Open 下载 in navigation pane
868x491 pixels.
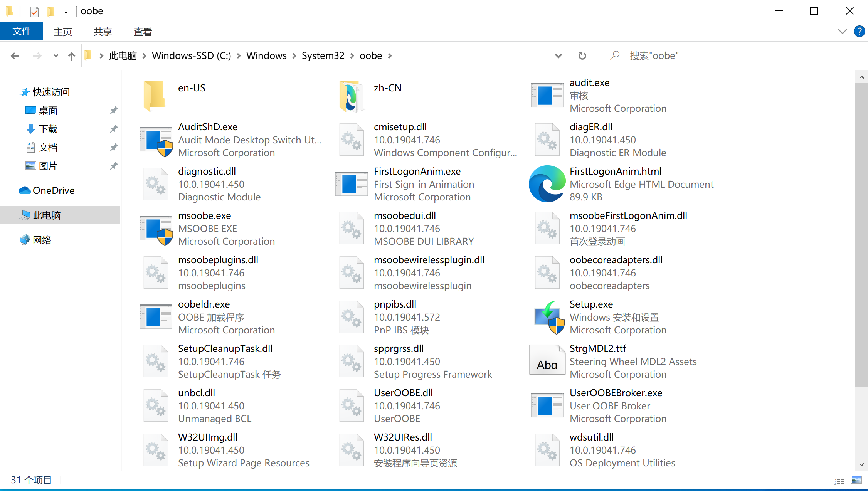coord(48,129)
